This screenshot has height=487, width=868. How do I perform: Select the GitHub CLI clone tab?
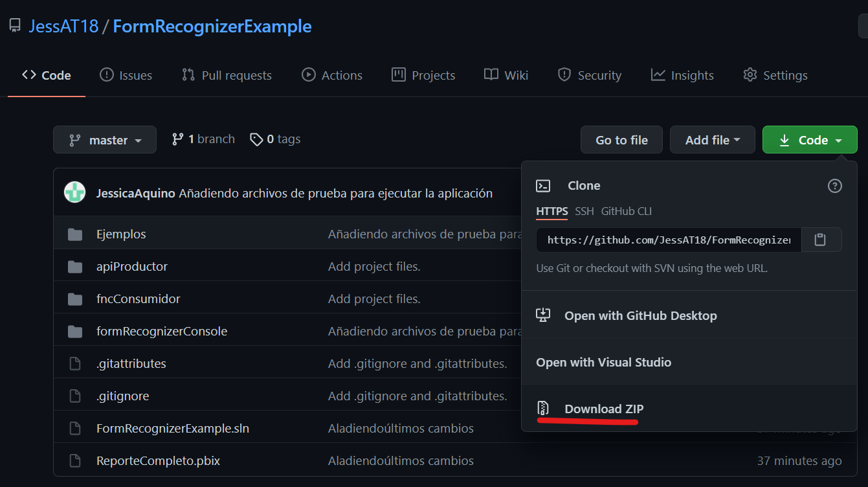click(627, 211)
